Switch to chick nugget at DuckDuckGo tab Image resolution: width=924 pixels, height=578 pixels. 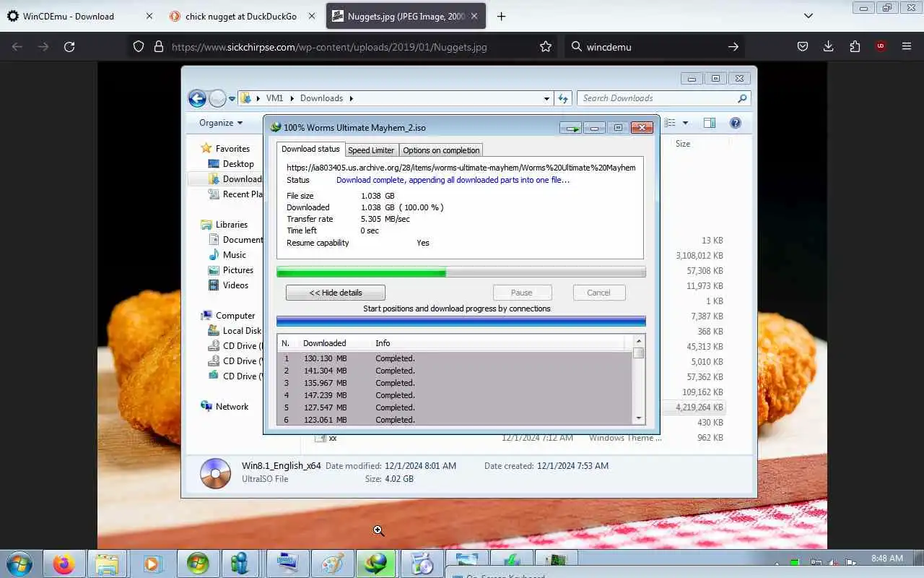242,16
